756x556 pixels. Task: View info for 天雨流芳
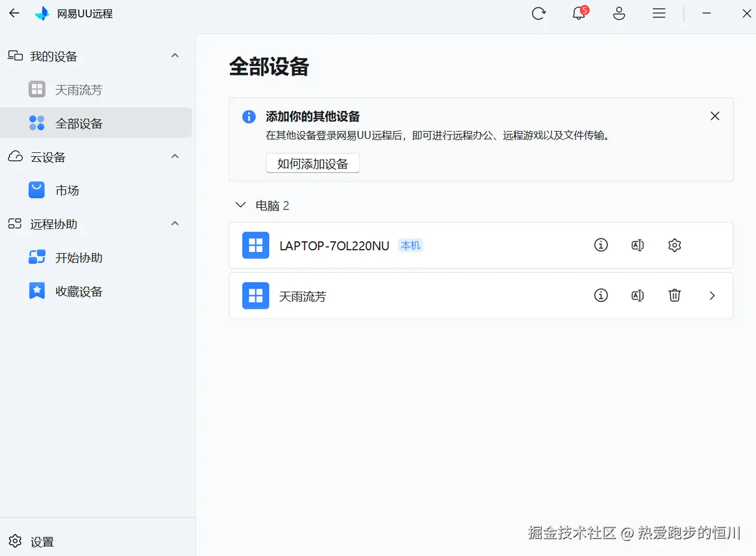pyautogui.click(x=601, y=295)
